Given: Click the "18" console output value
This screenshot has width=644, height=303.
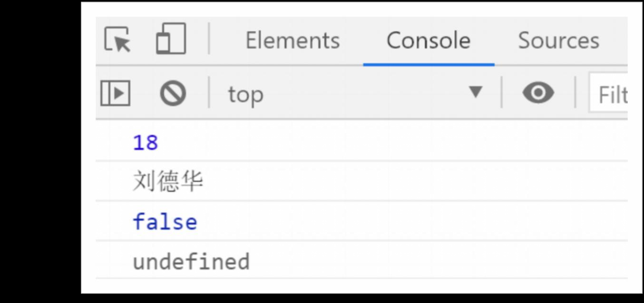Looking at the screenshot, I should click(x=146, y=143).
